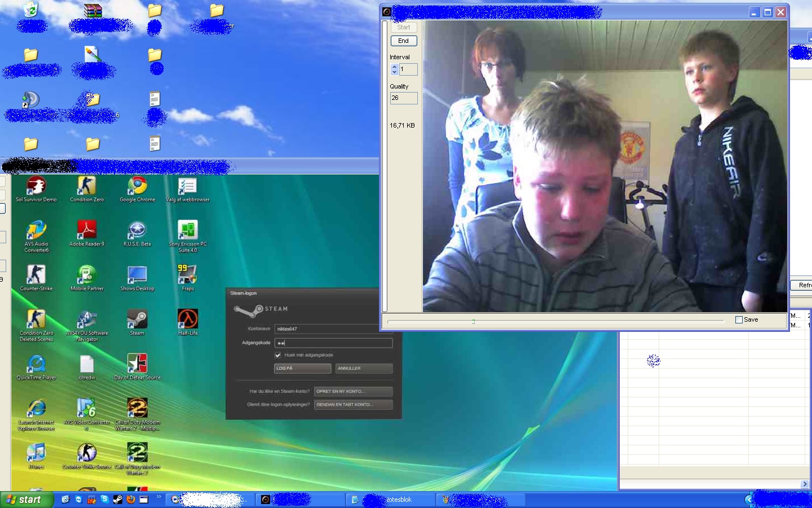The width and height of the screenshot is (812, 508).
Task: Open the Adobe Reader 9 shortcut
Action: tap(87, 231)
